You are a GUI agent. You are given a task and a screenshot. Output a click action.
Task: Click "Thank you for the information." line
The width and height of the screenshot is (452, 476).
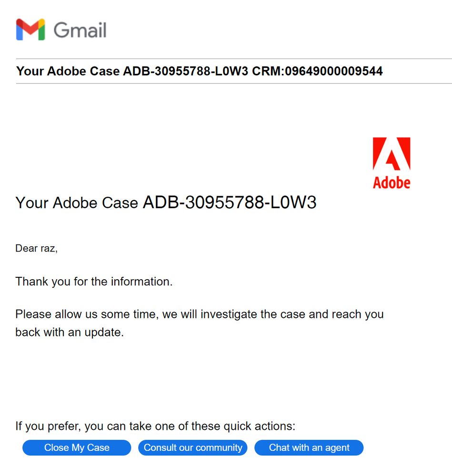[94, 282]
